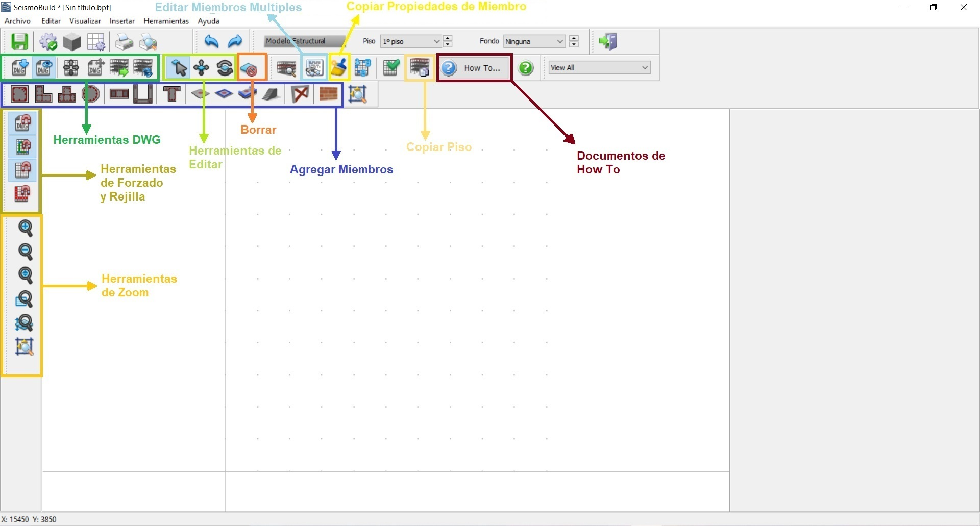
Task: Click the green floppy disk save icon
Action: coord(20,42)
